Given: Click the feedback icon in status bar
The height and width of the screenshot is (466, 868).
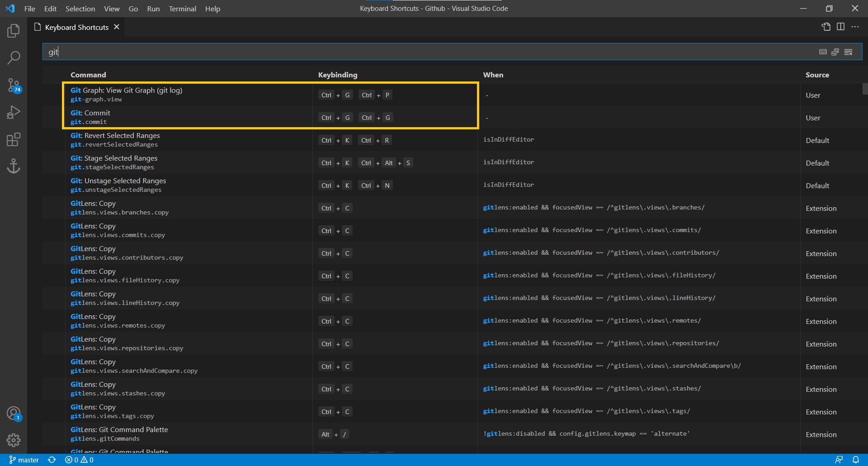Looking at the screenshot, I should click(839, 460).
